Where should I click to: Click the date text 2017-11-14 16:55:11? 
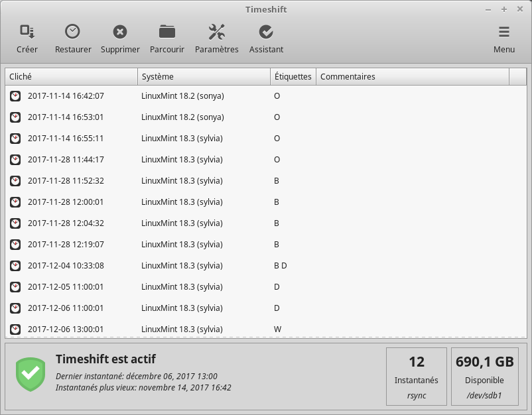66,139
